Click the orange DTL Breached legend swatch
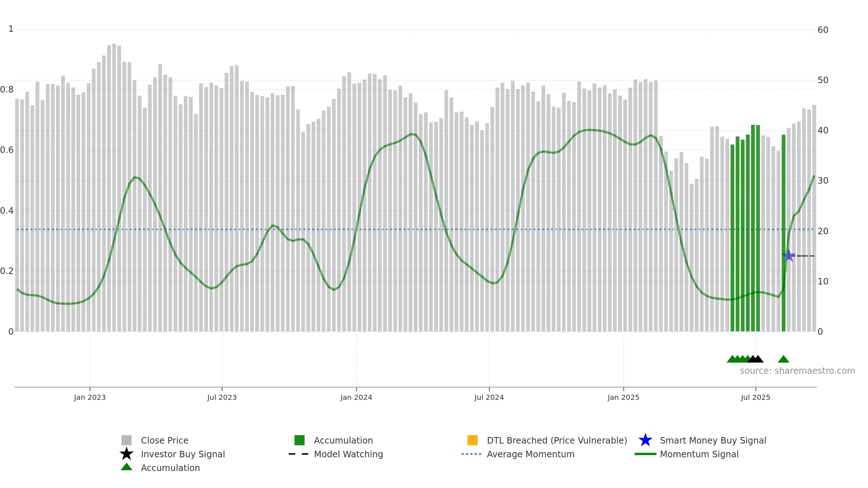 coord(472,440)
